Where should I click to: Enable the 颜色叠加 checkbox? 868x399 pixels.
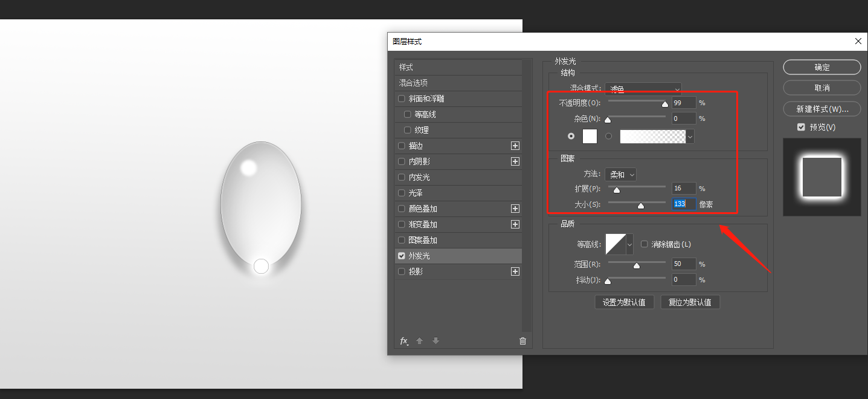pos(402,209)
